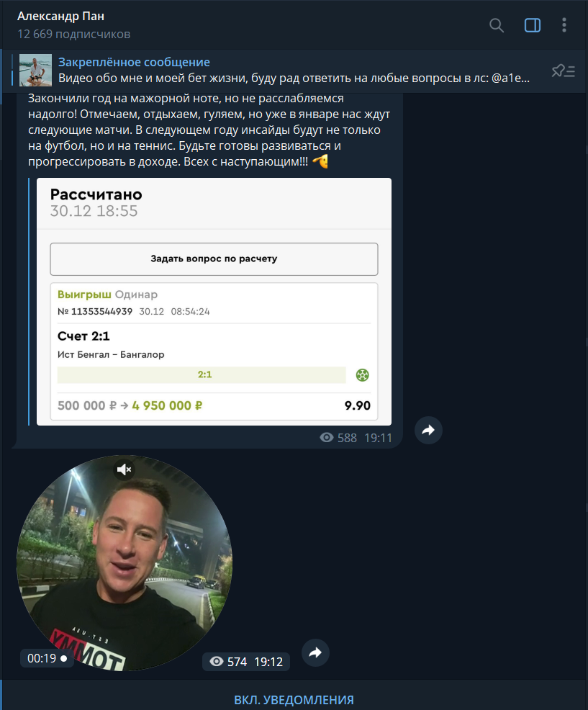Click the 588 views eye icon
This screenshot has height=710, width=588.
click(x=326, y=437)
